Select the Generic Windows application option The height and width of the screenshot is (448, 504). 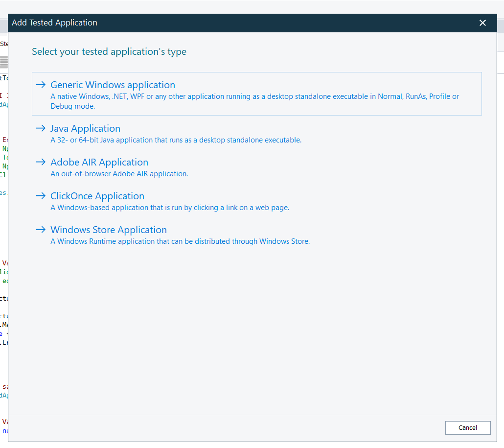coord(113,85)
